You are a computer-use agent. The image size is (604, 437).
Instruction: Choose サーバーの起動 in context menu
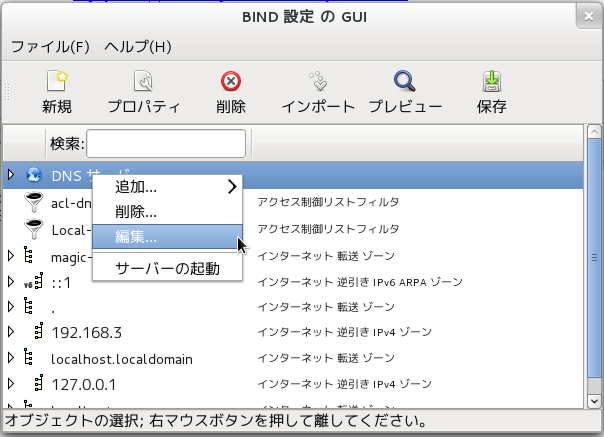click(167, 268)
